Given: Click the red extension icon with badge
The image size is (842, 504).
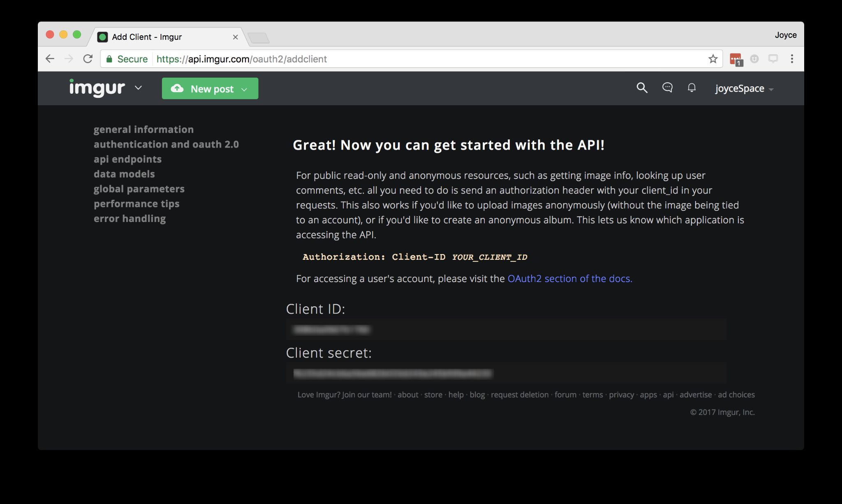Looking at the screenshot, I should click(x=735, y=59).
